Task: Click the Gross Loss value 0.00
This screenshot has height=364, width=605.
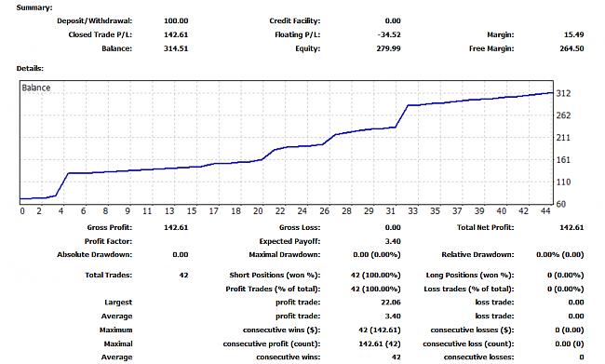Action: (393, 228)
